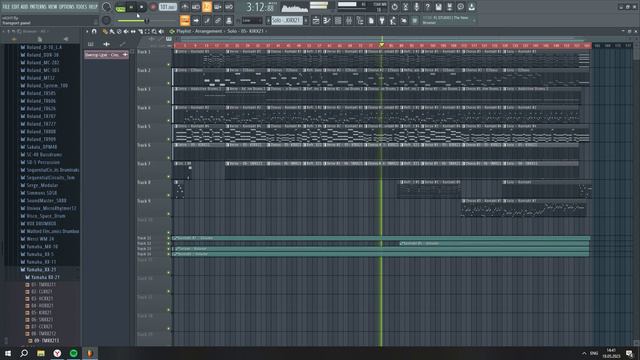Open the Channel rack icon

click(338, 20)
